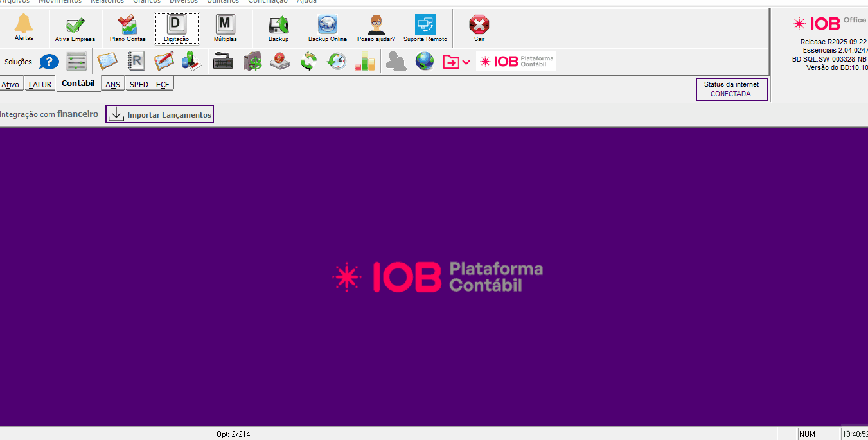Click the Ativa Empresa checkmark icon
Screen dimensions: 868x440
click(75, 28)
